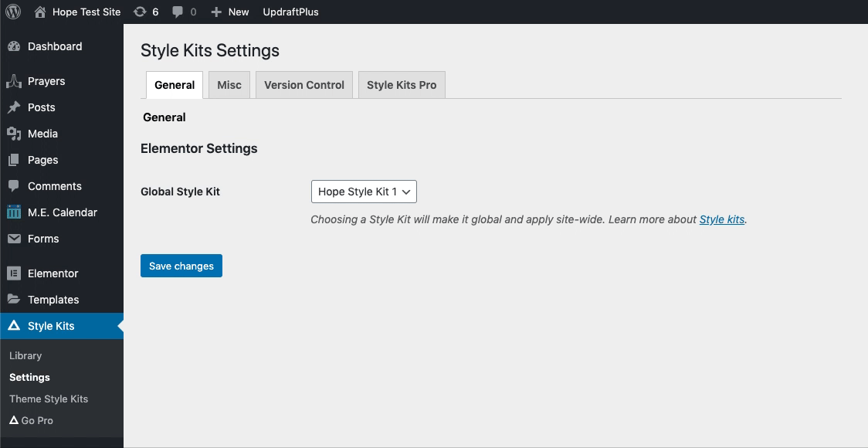Click the home icon beside Hope Test Site
This screenshot has height=448, width=868.
click(40, 12)
